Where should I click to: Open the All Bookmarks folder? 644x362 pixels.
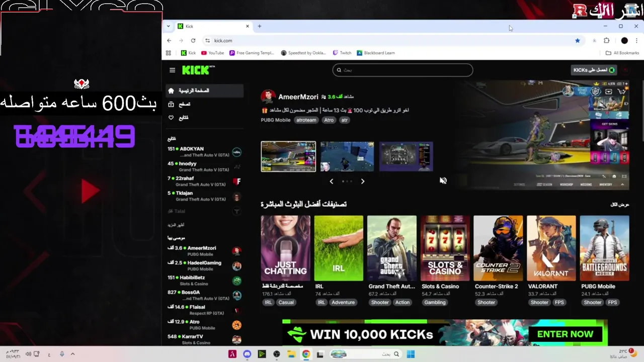[x=622, y=53]
